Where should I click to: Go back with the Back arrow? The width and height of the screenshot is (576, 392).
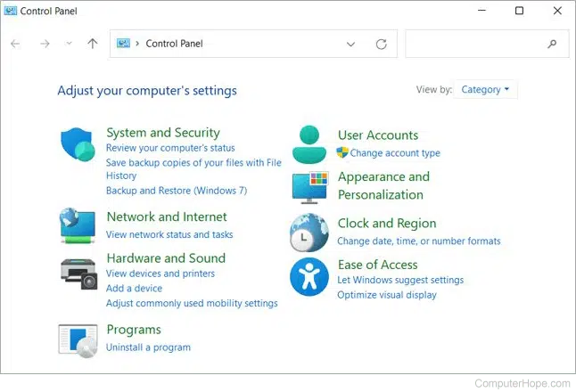click(15, 44)
